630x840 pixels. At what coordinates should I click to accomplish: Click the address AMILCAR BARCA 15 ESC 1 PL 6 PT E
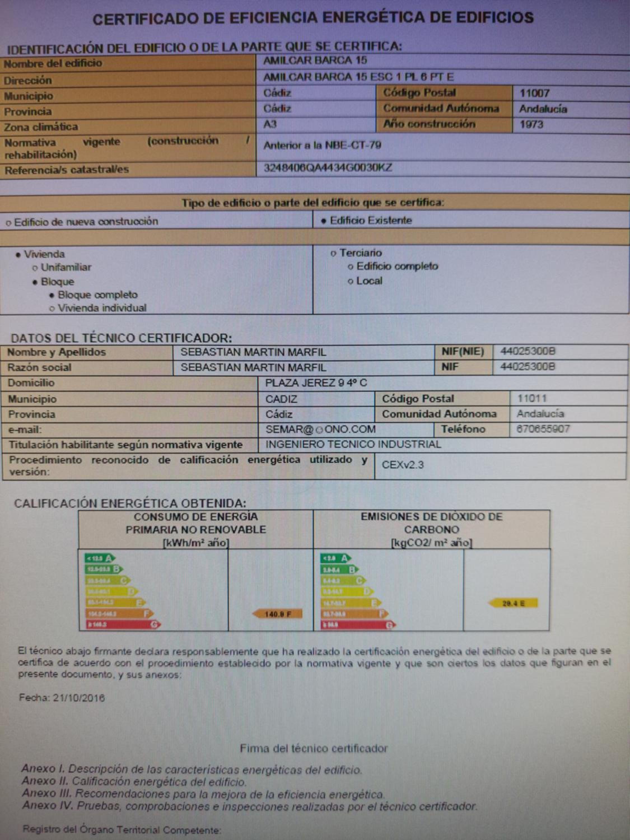[358, 77]
